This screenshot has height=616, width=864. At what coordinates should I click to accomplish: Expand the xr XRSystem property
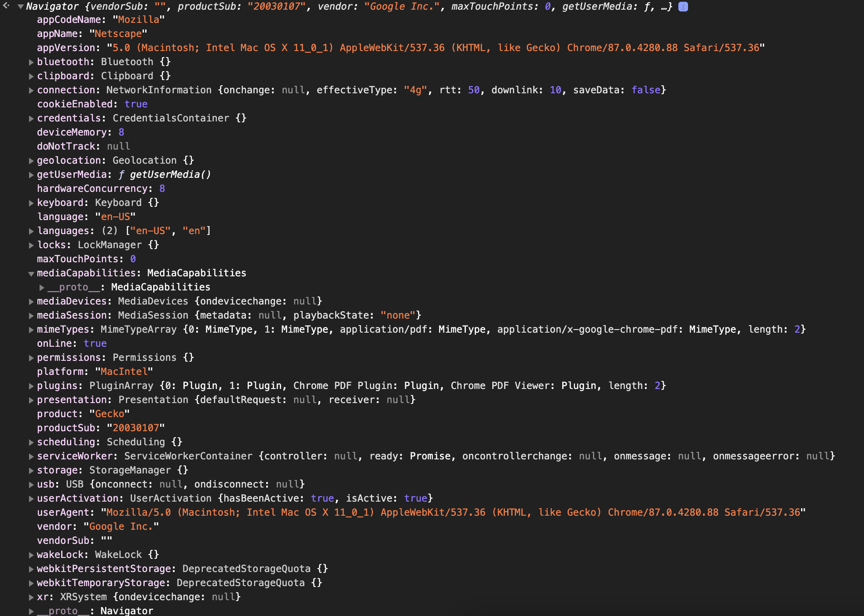tap(31, 597)
